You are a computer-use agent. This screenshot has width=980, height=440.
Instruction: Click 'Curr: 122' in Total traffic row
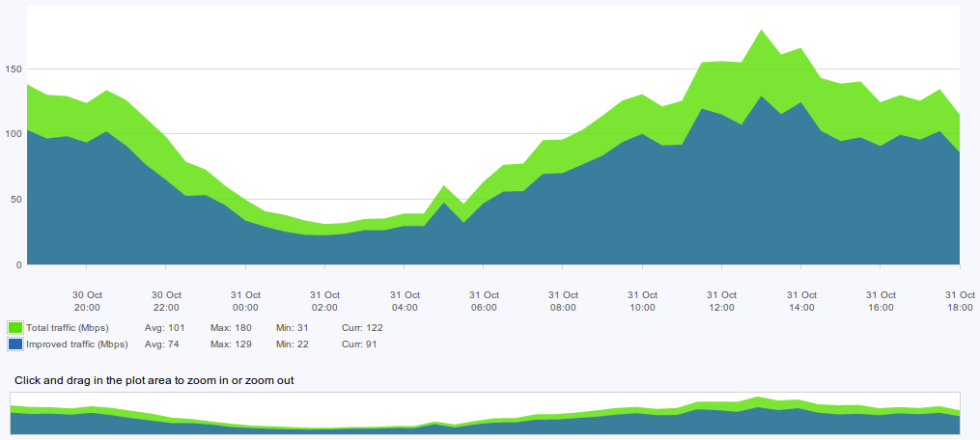tap(362, 327)
